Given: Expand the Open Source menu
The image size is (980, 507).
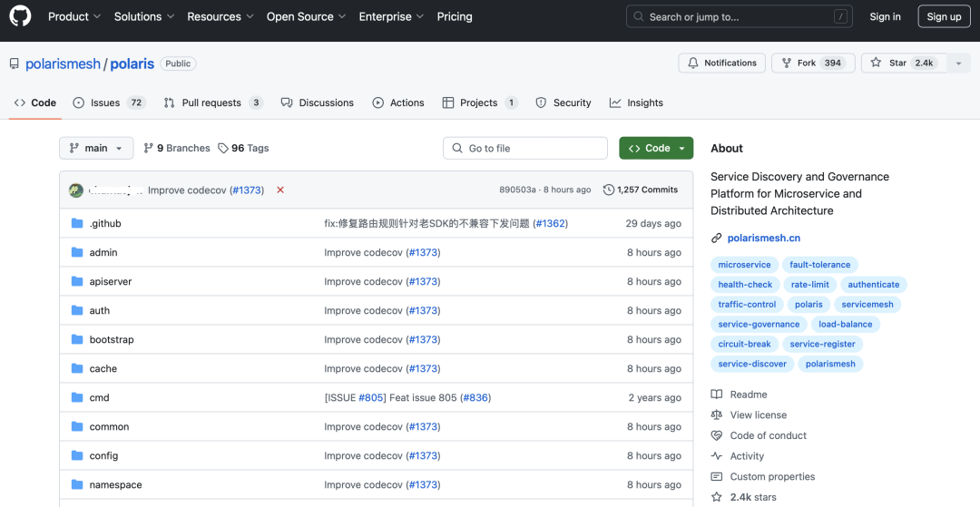Looking at the screenshot, I should [307, 17].
